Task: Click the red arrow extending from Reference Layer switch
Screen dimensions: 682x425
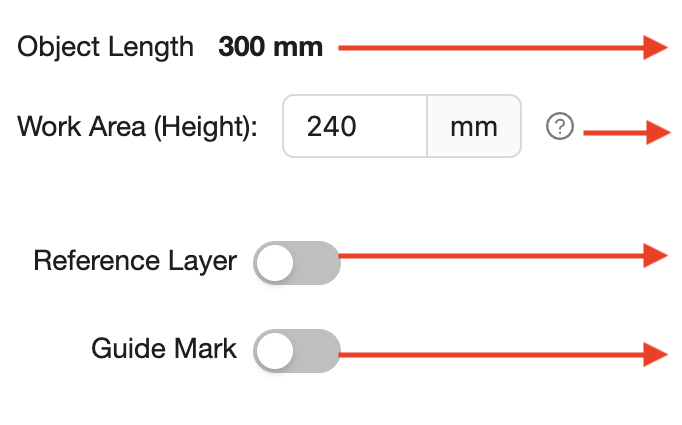Action: pyautogui.click(x=503, y=256)
